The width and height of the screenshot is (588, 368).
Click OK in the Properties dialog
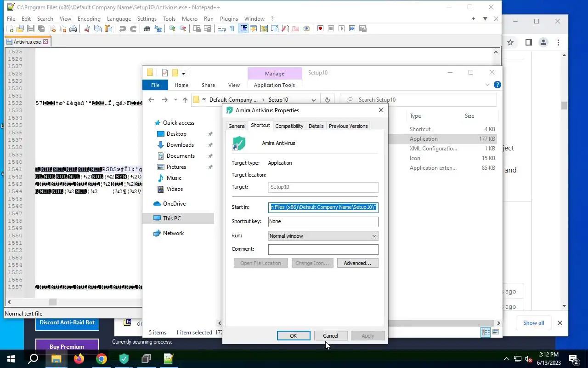293,336
